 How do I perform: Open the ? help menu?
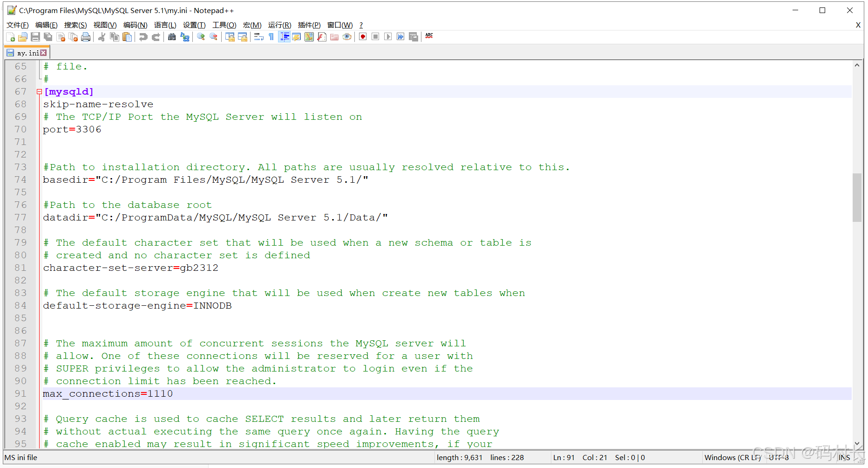point(361,25)
